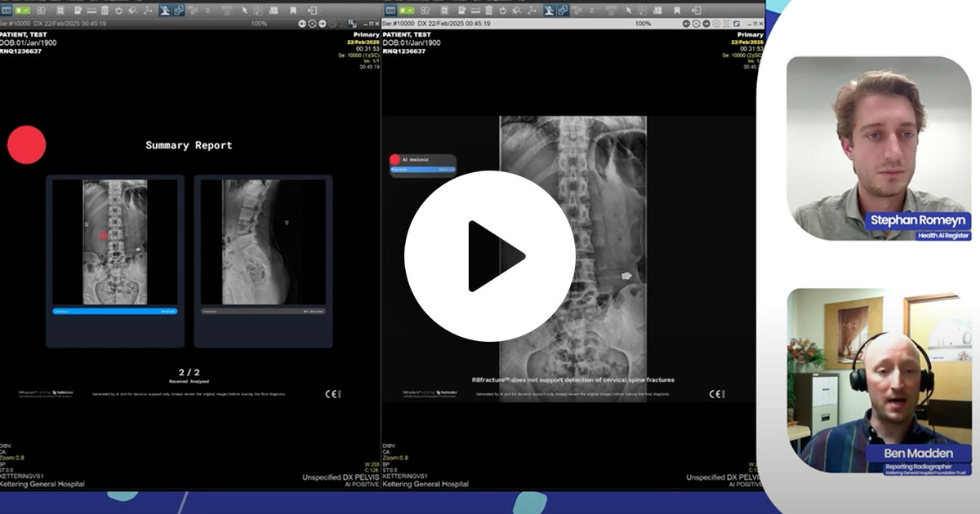
Task: Toggle the highlighted window-level tool in left toolbar
Action: [x=165, y=11]
